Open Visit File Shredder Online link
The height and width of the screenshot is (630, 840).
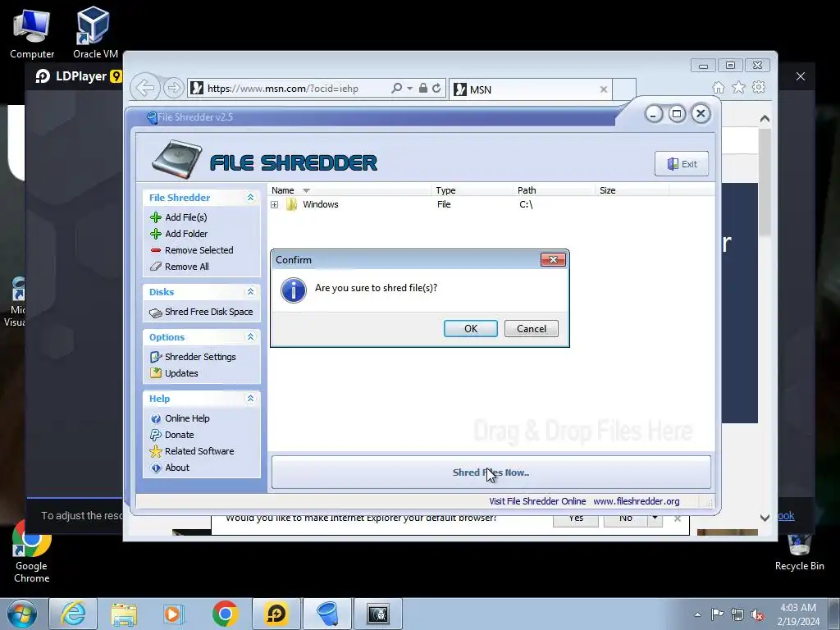537,501
